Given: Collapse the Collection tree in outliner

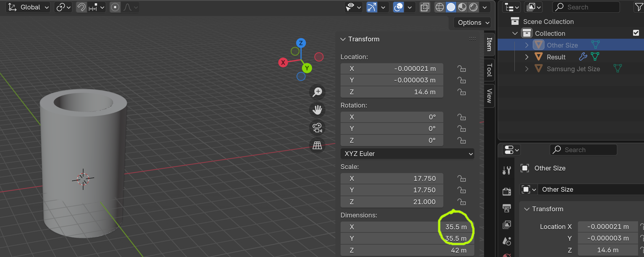Looking at the screenshot, I should pos(515,33).
